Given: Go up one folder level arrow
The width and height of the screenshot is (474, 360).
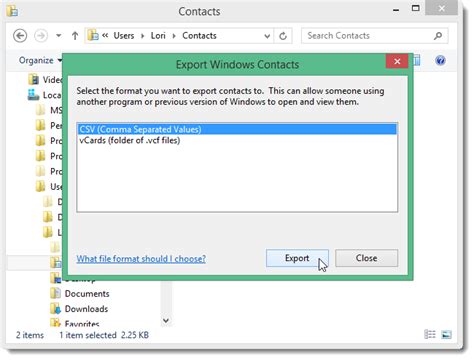Looking at the screenshot, I should coord(75,36).
